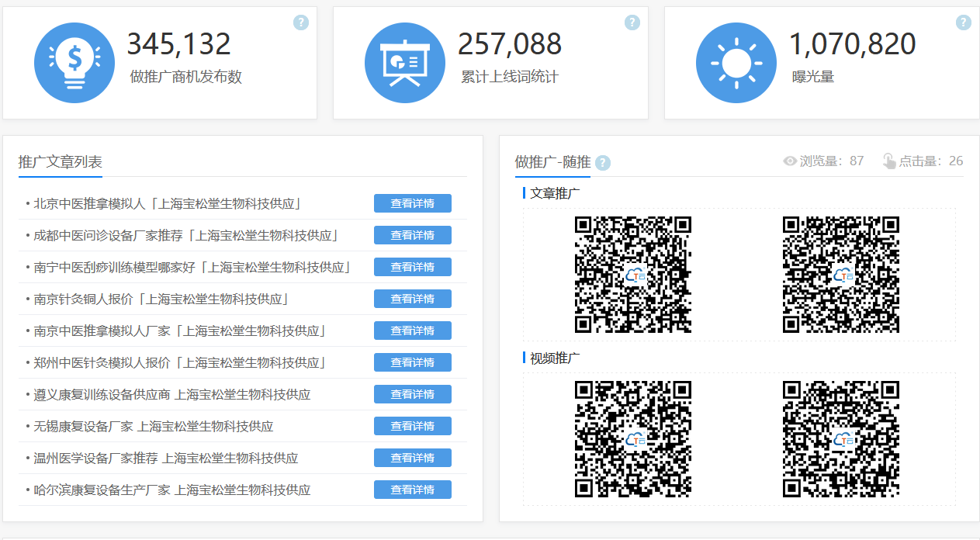This screenshot has width=980, height=540.
Task: Click article title 郑州中医针灸模拟人报价
Action: point(180,363)
